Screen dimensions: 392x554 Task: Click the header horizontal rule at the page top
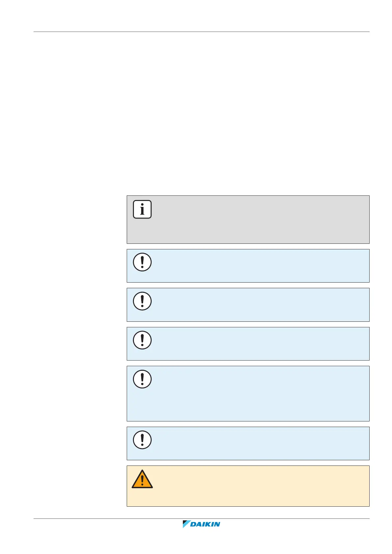click(x=201, y=32)
